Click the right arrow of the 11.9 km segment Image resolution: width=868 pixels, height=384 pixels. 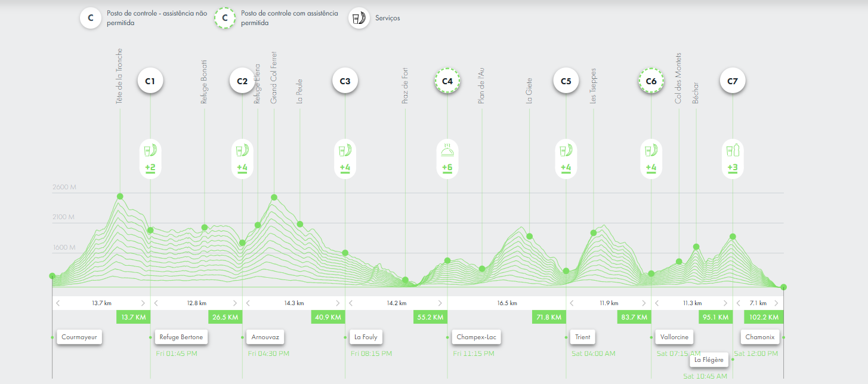644,303
